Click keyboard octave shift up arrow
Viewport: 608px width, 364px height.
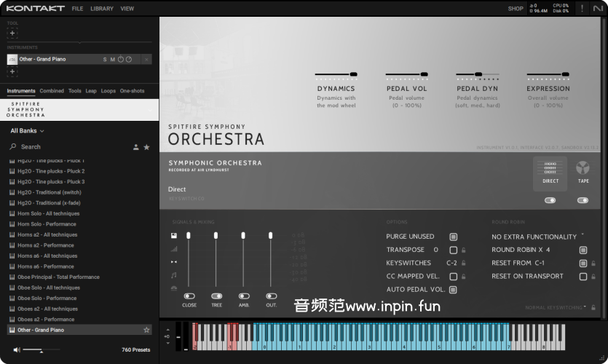click(167, 331)
